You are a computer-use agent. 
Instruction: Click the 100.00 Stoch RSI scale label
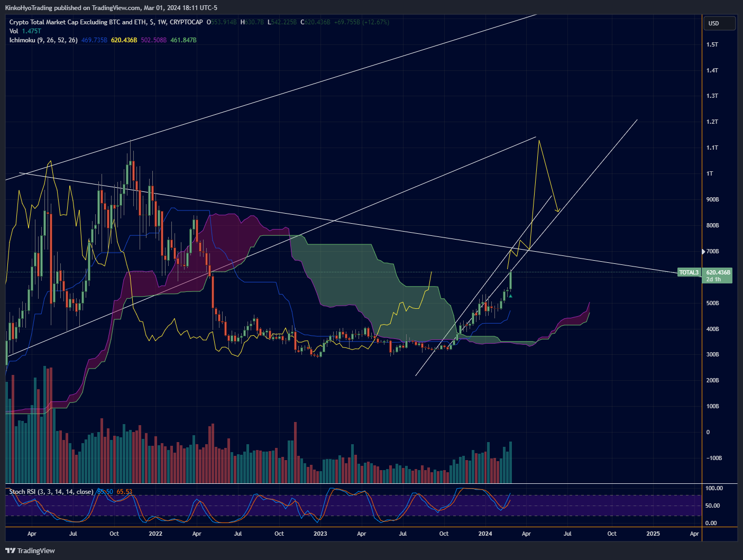(x=714, y=488)
